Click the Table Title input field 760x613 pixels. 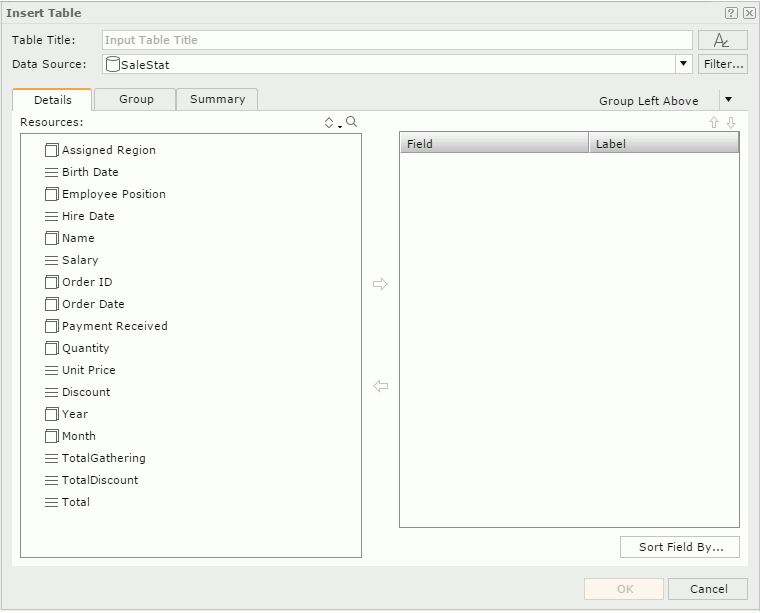pos(396,40)
